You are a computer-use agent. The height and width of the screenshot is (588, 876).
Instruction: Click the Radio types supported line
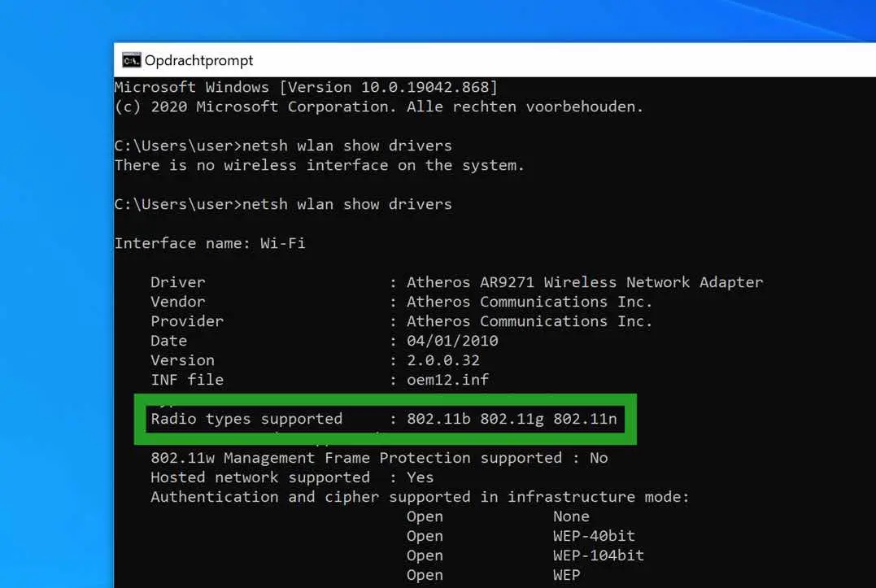pyautogui.click(x=384, y=419)
